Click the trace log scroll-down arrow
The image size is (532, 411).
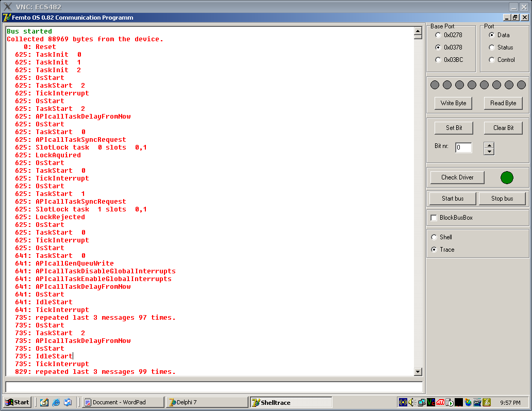pyautogui.click(x=418, y=372)
